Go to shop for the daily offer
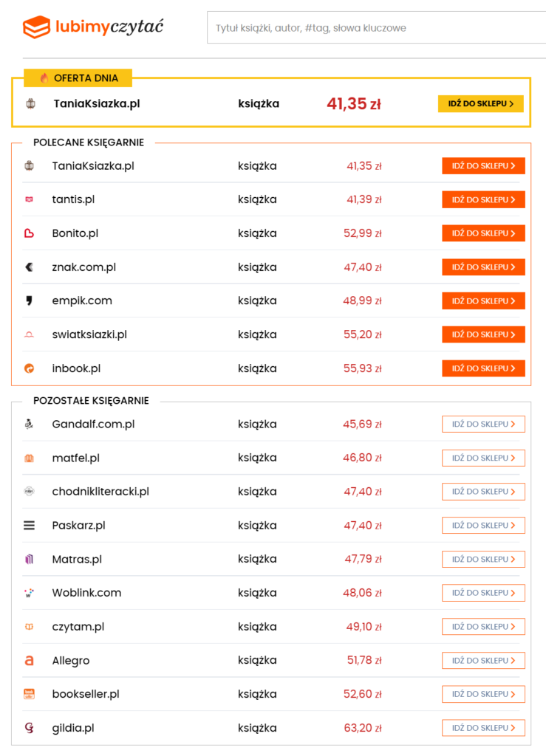This screenshot has width=546, height=756. tap(480, 103)
